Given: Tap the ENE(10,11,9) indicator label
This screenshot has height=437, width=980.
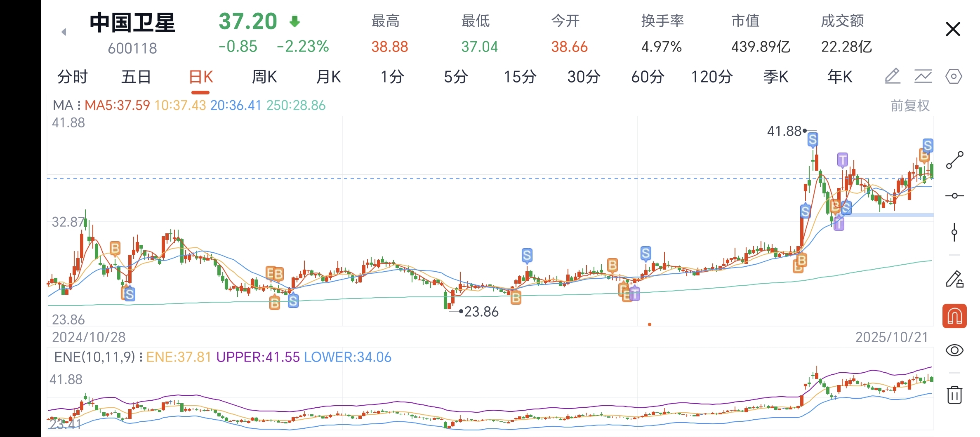Looking at the screenshot, I should point(98,357).
